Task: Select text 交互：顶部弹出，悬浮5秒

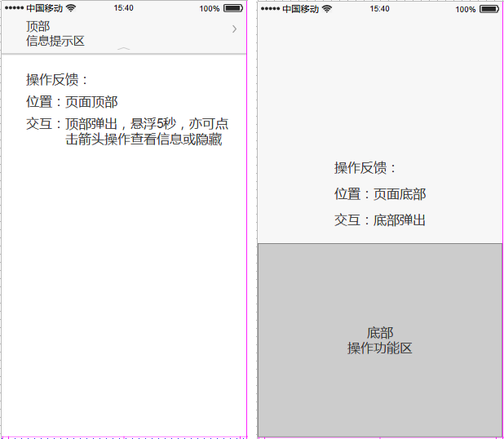Action: (101, 123)
